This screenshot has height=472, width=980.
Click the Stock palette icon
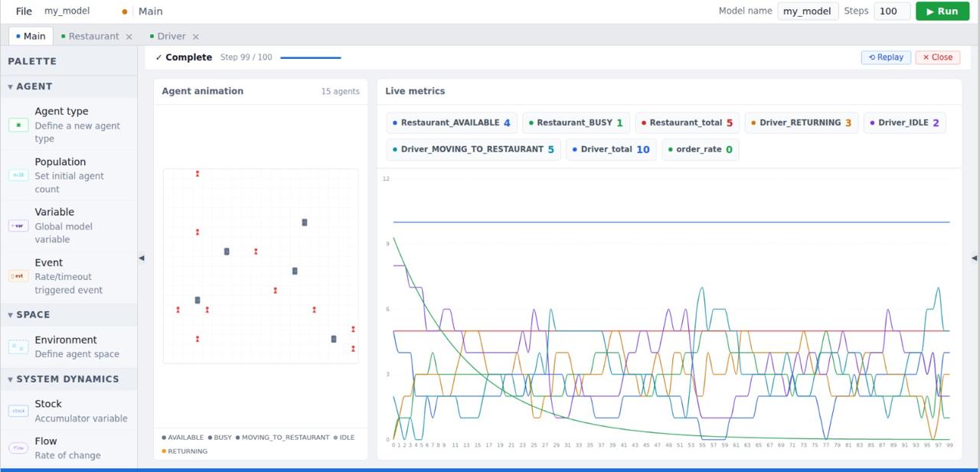point(18,411)
